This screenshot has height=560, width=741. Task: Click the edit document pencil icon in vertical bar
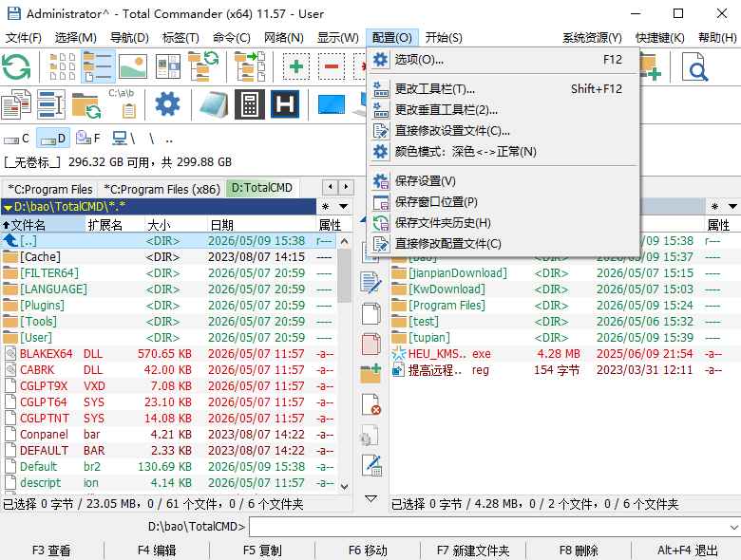[370, 282]
